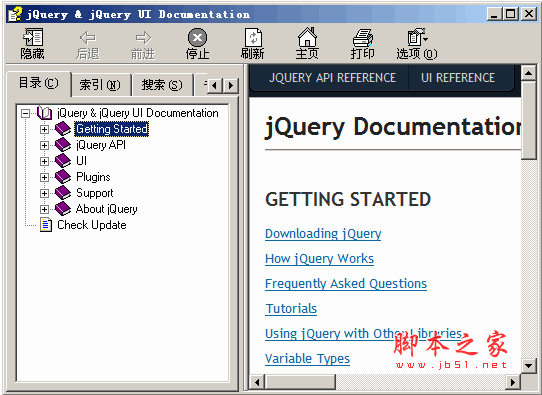Maximize the documentation window
Image resolution: width=542 pixels, height=395 pixels.
click(511, 14)
